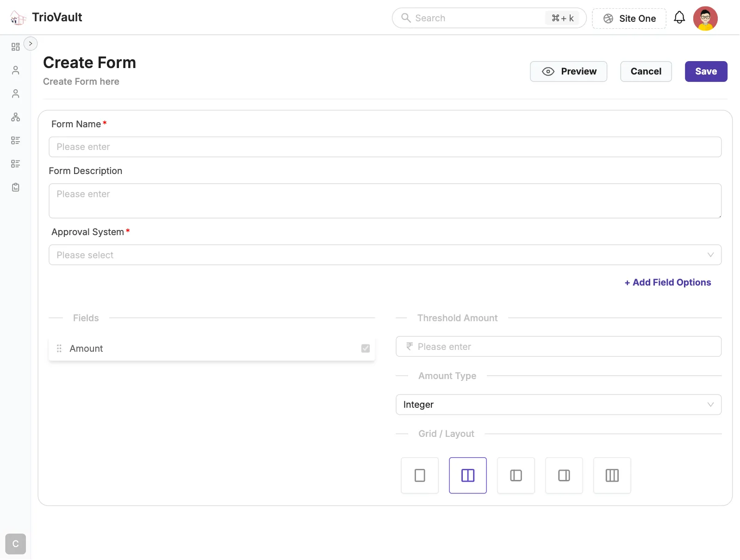Open the dashboard grid icon in sidebar
This screenshot has height=560, width=740.
15,47
